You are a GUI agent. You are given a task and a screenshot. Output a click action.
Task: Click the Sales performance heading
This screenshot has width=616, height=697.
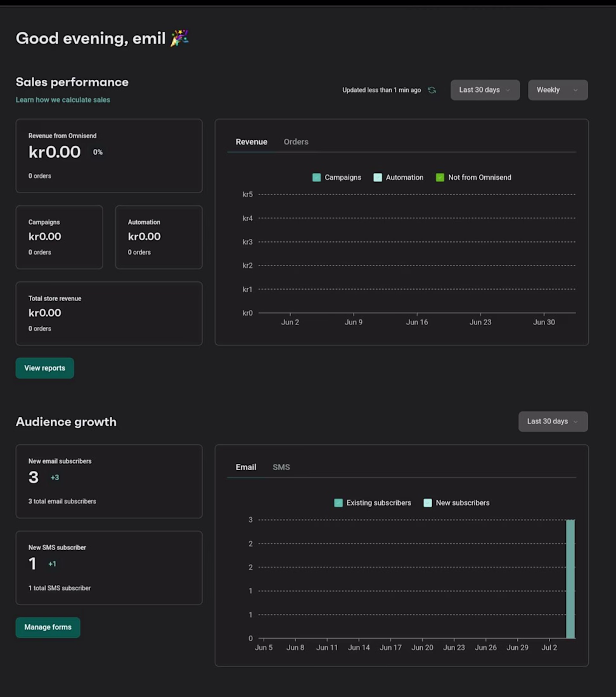click(x=72, y=82)
